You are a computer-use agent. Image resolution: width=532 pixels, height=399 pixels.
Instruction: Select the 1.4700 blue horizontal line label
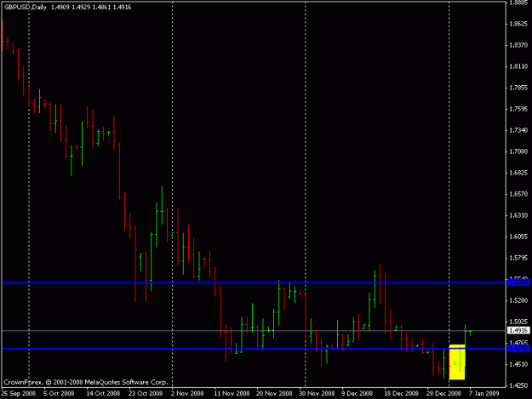[x=518, y=348]
